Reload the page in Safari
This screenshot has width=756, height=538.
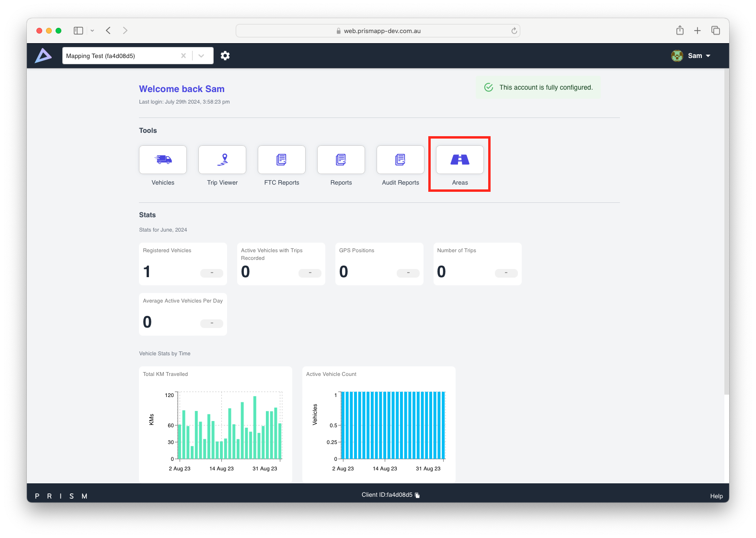click(514, 31)
